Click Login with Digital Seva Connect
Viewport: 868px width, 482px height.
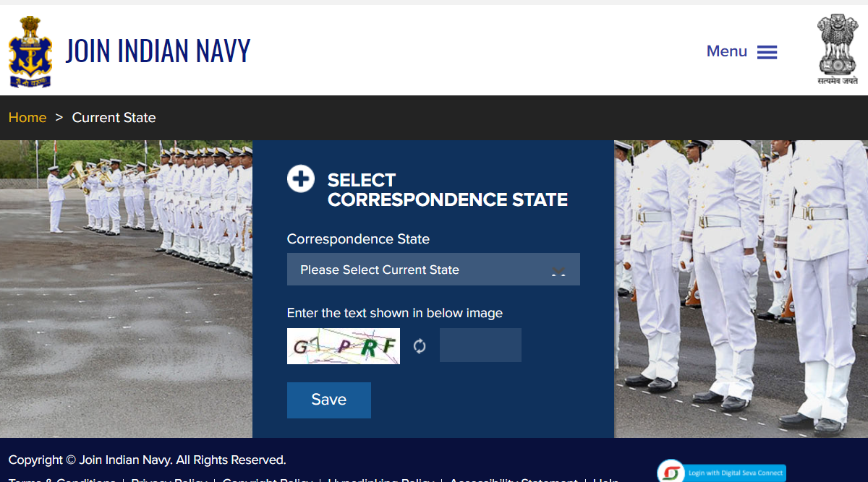coord(735,473)
